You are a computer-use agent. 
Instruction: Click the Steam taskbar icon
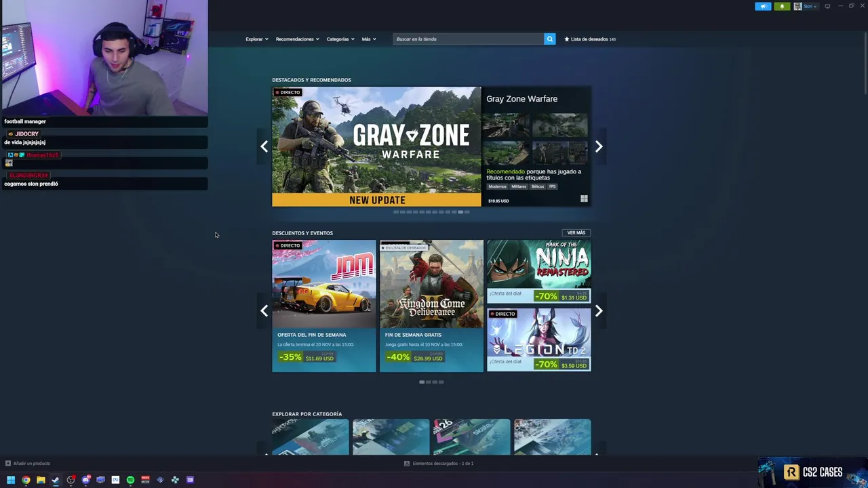point(56,480)
